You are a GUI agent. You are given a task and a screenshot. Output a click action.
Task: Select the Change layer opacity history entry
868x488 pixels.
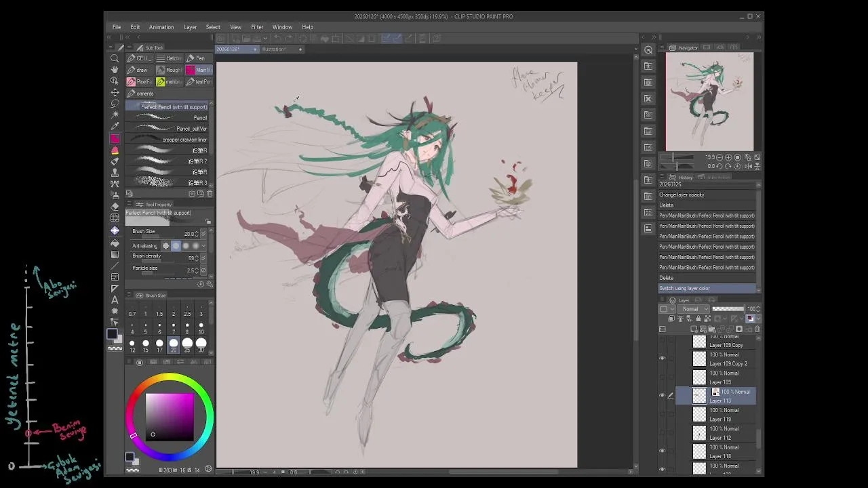click(x=707, y=195)
